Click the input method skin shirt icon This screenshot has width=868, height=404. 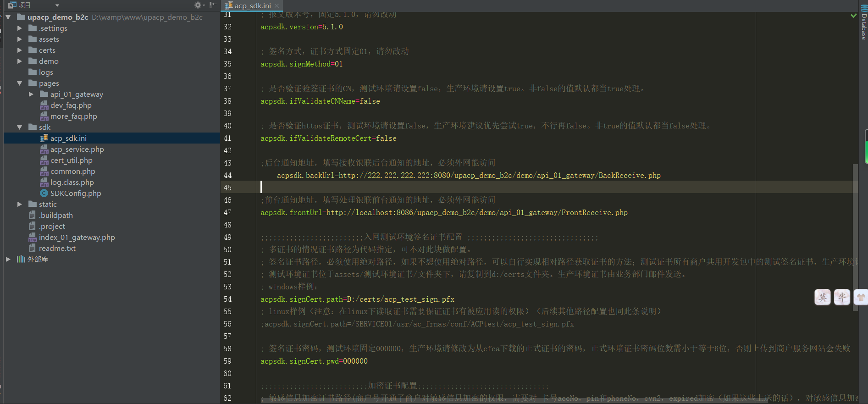861,297
